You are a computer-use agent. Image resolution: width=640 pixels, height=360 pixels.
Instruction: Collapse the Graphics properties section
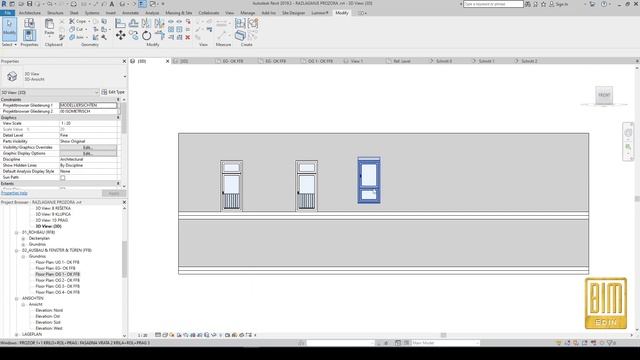tap(118, 118)
